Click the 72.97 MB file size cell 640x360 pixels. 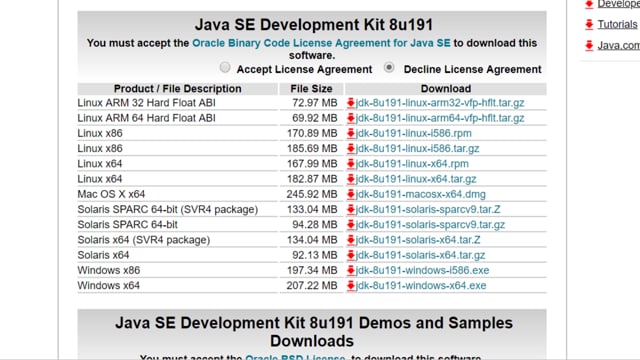[x=314, y=103]
